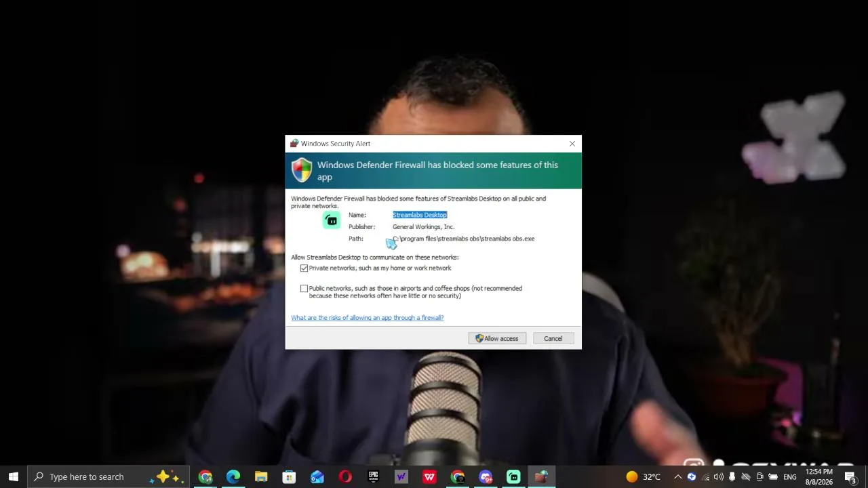868x488 pixels.
Task: Open Discord from the taskbar
Action: (486, 476)
